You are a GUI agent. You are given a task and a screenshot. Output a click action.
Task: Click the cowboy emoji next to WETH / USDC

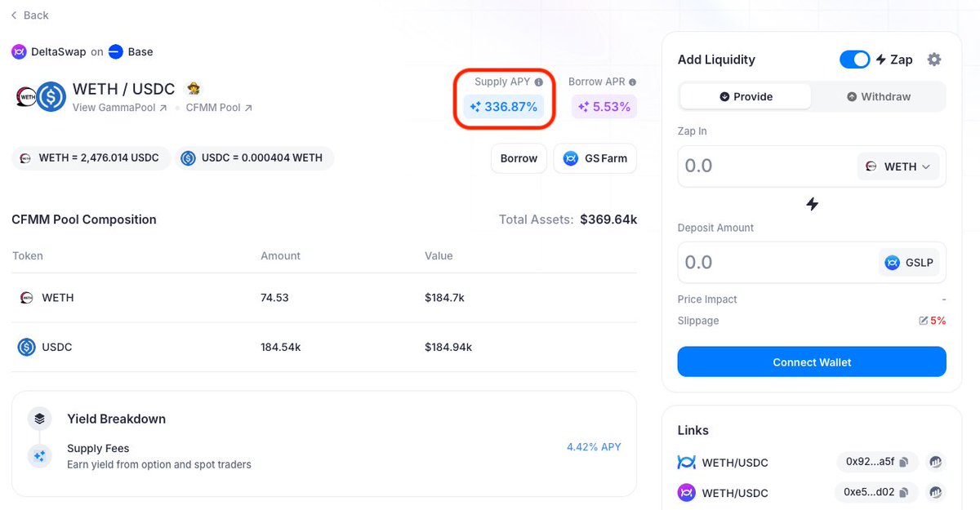coord(194,88)
